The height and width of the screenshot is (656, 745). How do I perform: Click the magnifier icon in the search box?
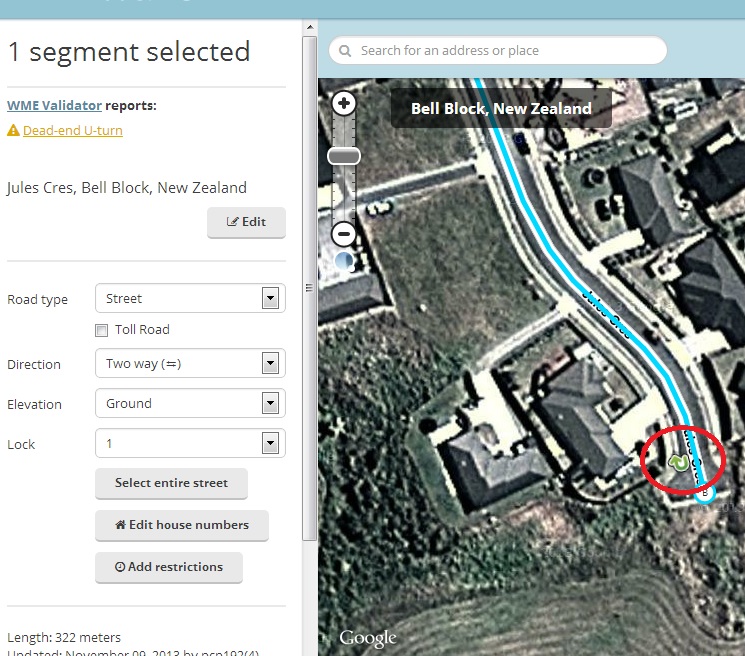click(x=345, y=50)
